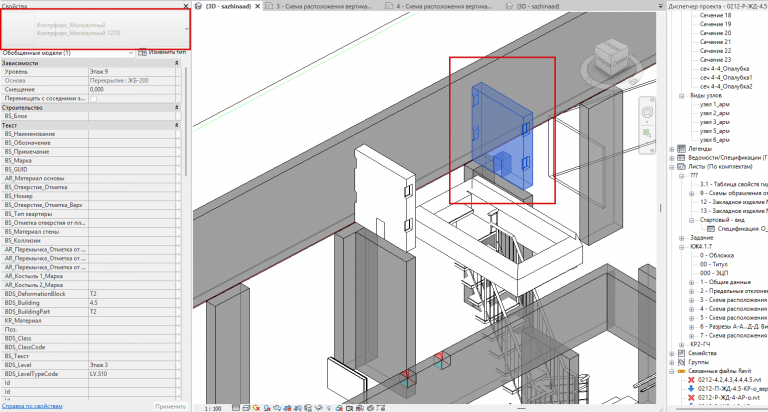Click the lock 3D view icon
Screen dimensions: 768x412
coord(308,408)
